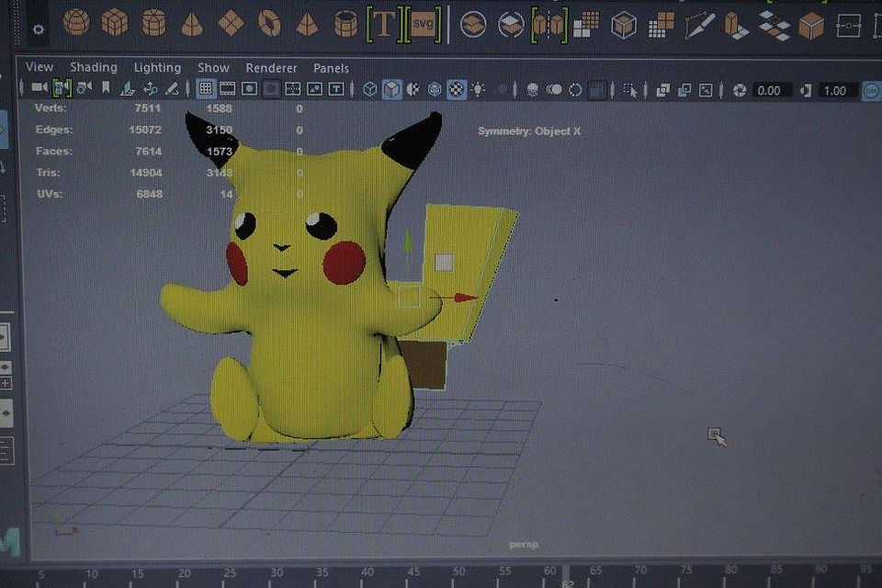The image size is (882, 588).
Task: Open the Shading panel menu
Action: pyautogui.click(x=94, y=67)
